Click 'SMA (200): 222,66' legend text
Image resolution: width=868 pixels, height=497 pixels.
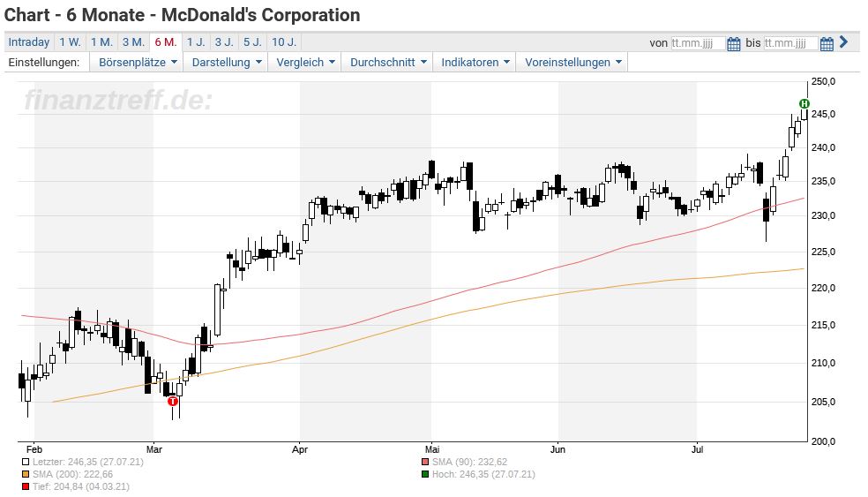click(72, 474)
